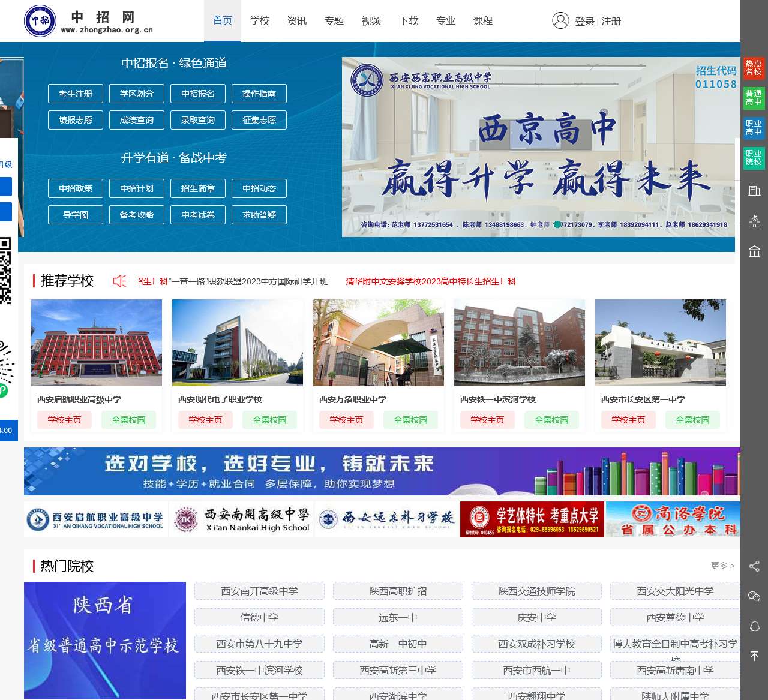Click the 操作指南 button
The image size is (768, 700).
(259, 94)
